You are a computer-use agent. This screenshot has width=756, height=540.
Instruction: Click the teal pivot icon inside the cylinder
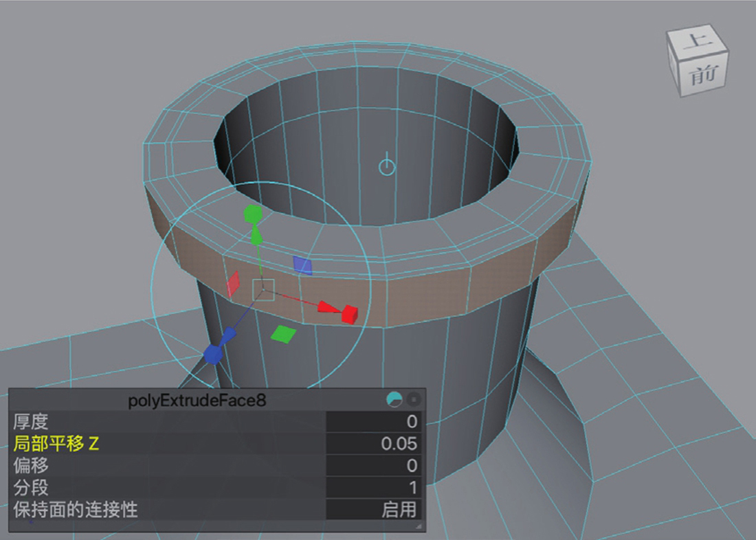[x=387, y=166]
